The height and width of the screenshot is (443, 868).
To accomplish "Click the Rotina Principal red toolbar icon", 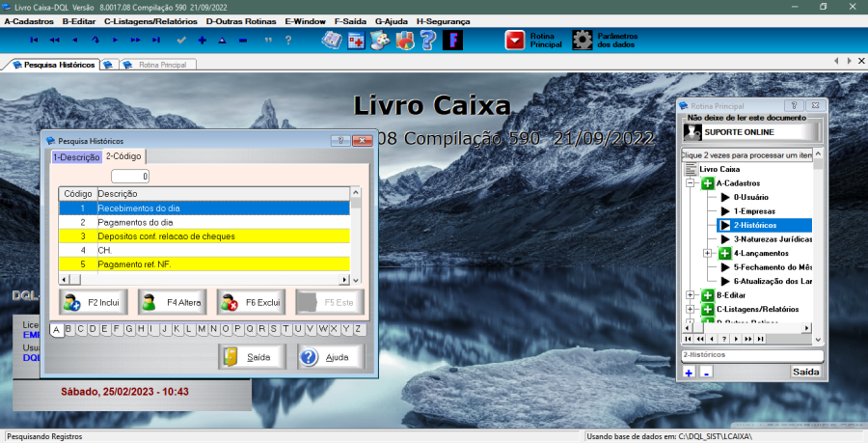I will point(516,40).
